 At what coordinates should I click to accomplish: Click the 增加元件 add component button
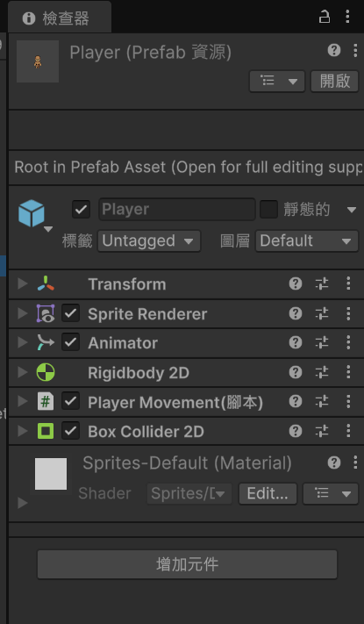point(187,564)
